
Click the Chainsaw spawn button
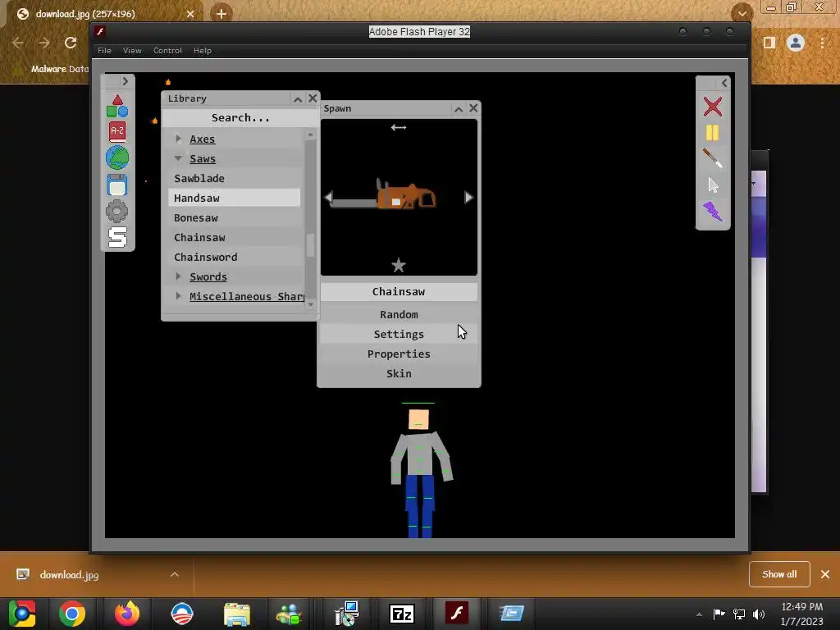pyautogui.click(x=399, y=292)
